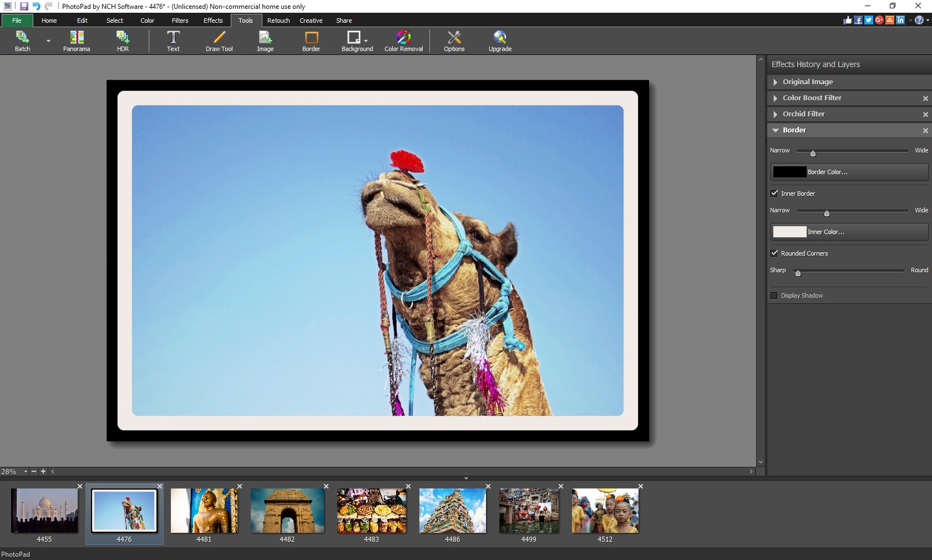This screenshot has height=560, width=932.
Task: Open the Panorama tool
Action: (75, 41)
